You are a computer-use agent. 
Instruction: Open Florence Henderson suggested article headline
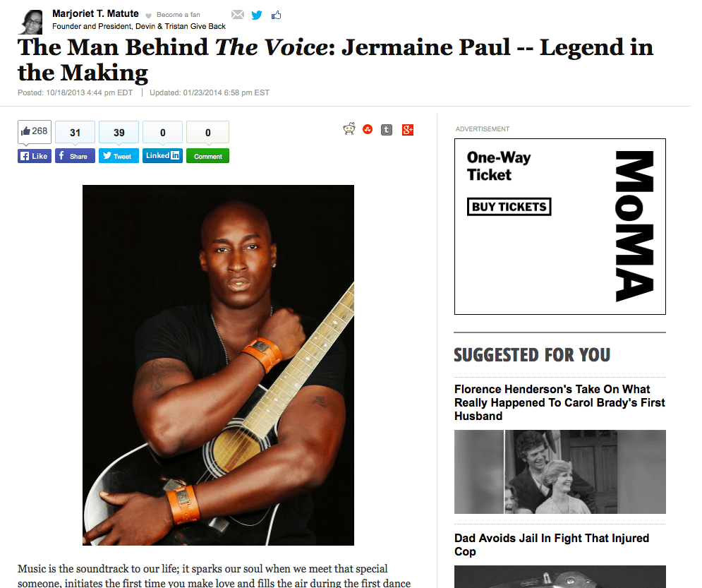(559, 402)
